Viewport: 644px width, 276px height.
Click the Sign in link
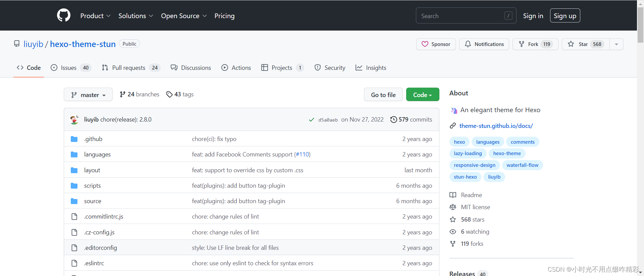pyautogui.click(x=533, y=16)
